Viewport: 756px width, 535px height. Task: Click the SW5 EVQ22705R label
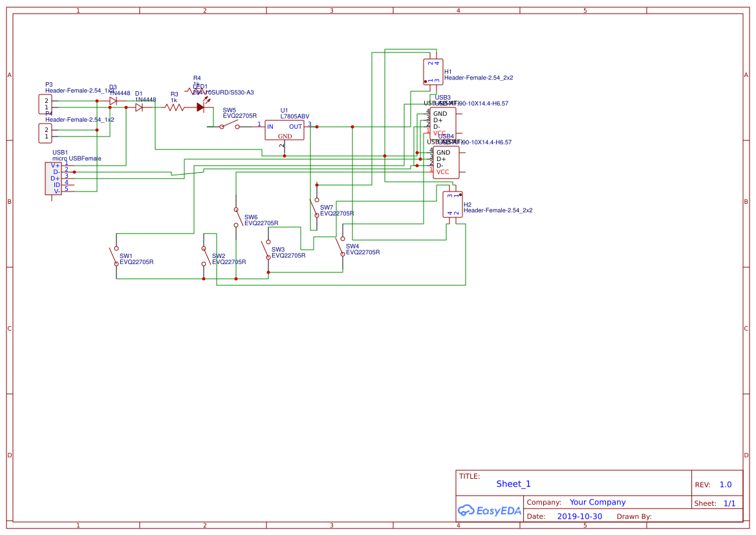pyautogui.click(x=240, y=116)
